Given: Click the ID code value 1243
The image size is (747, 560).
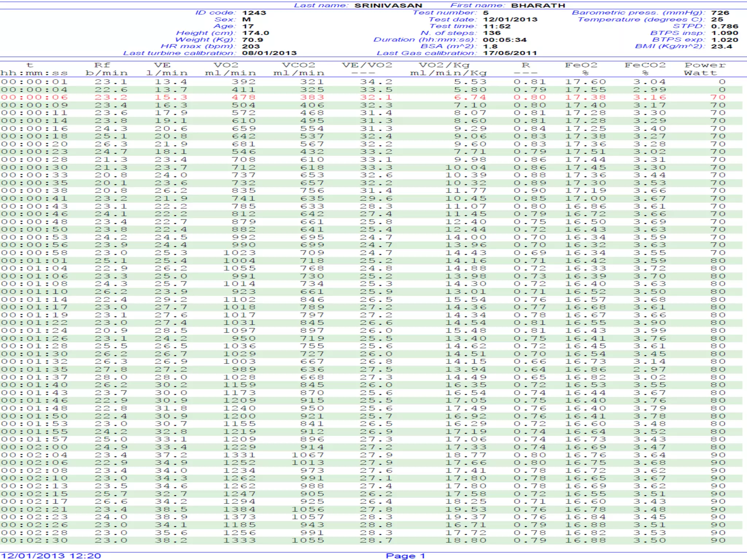Looking at the screenshot, I should [254, 13].
